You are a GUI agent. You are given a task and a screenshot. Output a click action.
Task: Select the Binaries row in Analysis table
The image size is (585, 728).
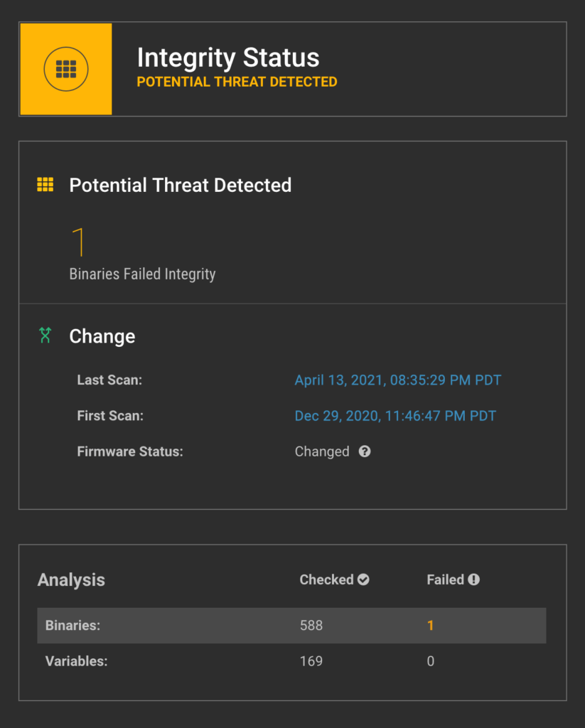pyautogui.click(x=291, y=626)
